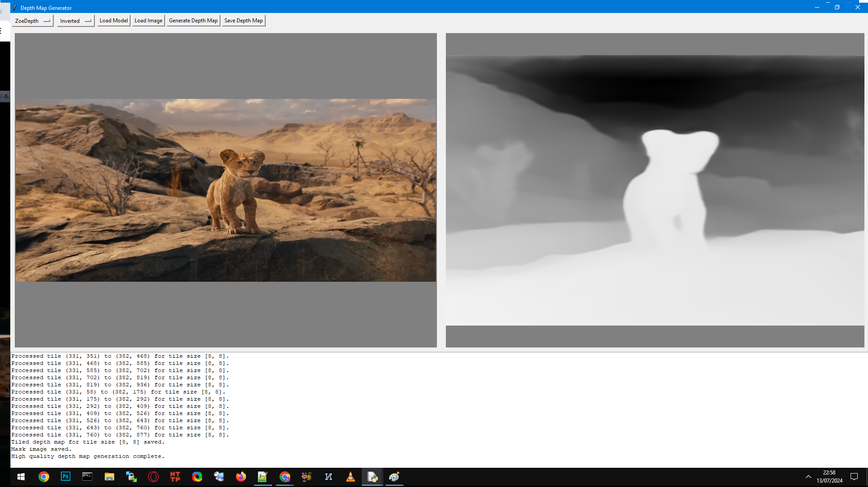Click the Depth Map Generator feather icon
The width and height of the screenshot is (868, 487).
(x=15, y=8)
